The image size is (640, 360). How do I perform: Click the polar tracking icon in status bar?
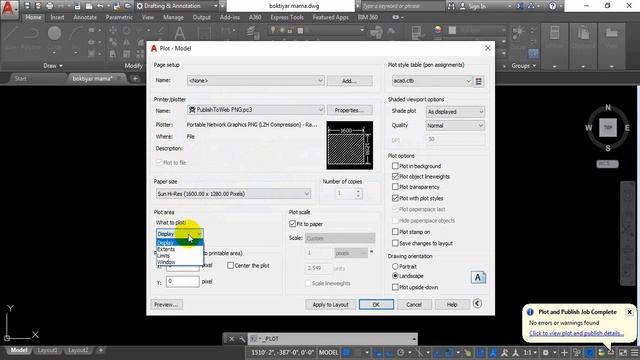[x=401, y=352]
